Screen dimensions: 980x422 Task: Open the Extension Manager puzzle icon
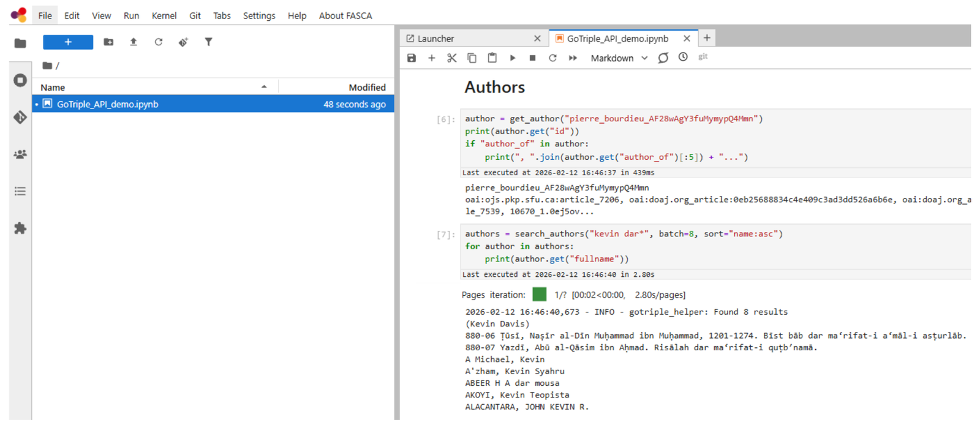pos(20,228)
